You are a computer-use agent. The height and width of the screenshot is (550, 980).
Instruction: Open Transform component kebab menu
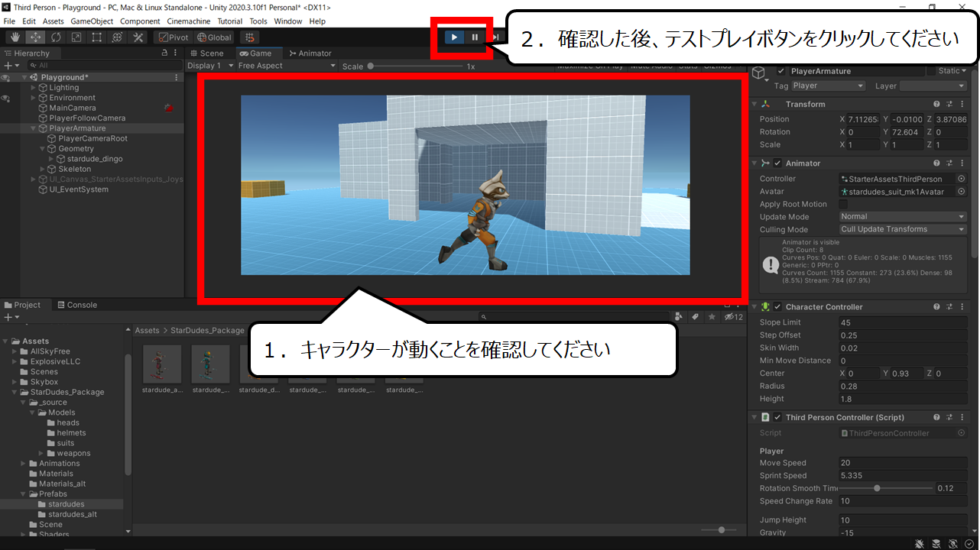(x=962, y=104)
